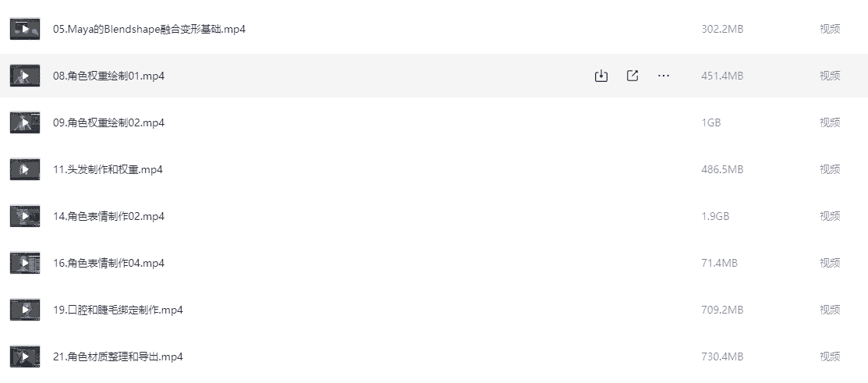
Task: Click the video thumbnail of 08.角色权重绘制01.mp4
Action: pyautogui.click(x=25, y=76)
